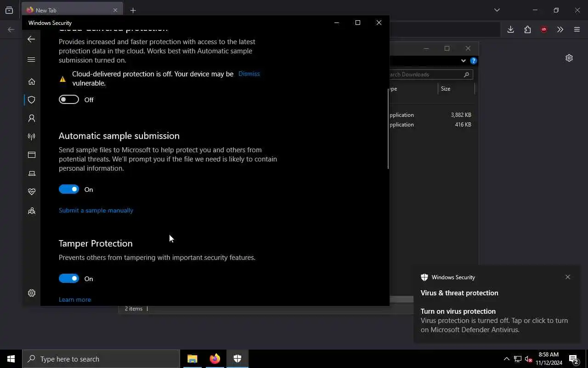The image size is (588, 368).
Task: Open Virus & threat protection shield icon
Action: coord(32,100)
